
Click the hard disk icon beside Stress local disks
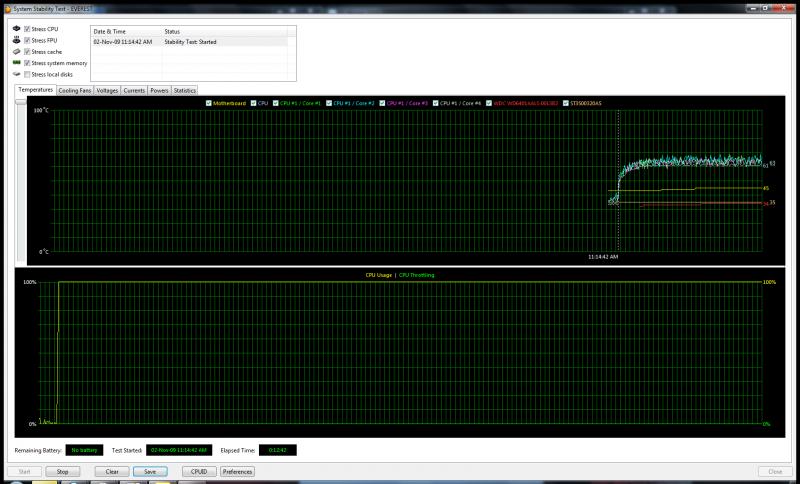tap(16, 74)
